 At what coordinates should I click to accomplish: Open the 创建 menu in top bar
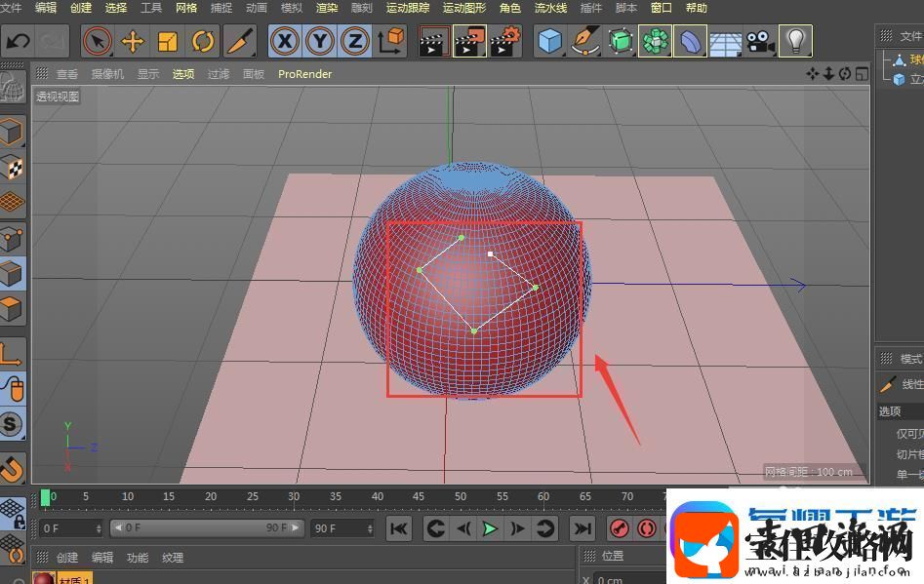coord(81,8)
